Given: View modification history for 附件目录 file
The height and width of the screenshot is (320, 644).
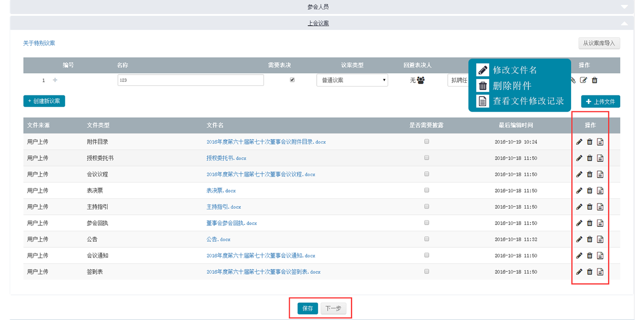Looking at the screenshot, I should (x=600, y=142).
